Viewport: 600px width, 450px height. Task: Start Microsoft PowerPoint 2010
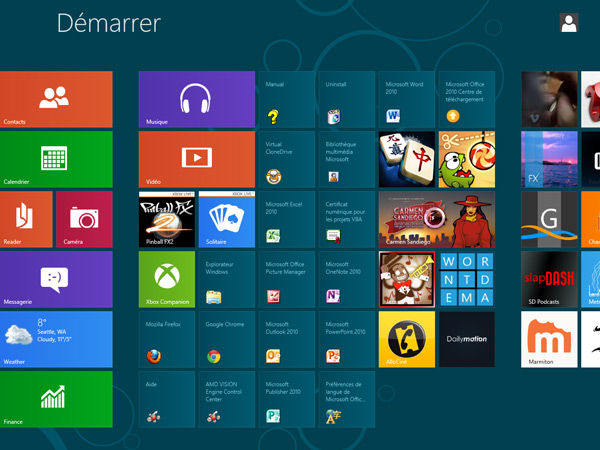point(346,339)
